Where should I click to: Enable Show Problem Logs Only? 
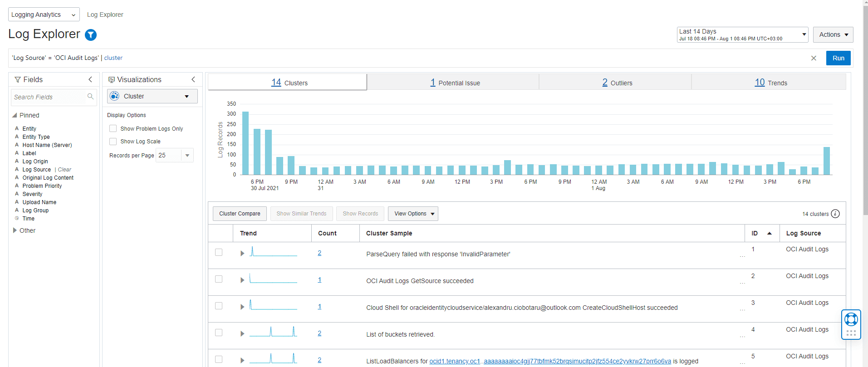point(113,129)
